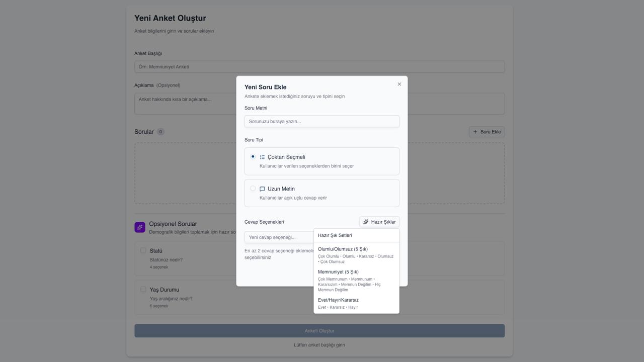Choose the Memnuniyet (5 Şık) preset
Viewport: 644px width, 362px height.
pos(356,281)
